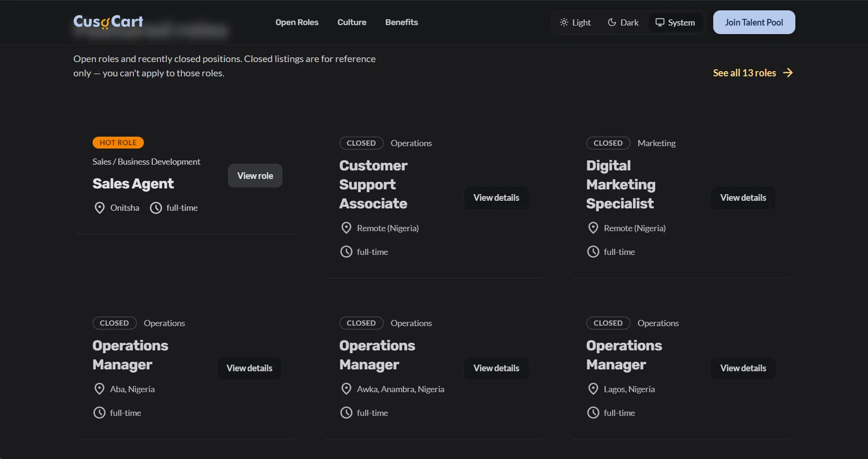View details for Digital Marketing Specialist

[x=743, y=198]
